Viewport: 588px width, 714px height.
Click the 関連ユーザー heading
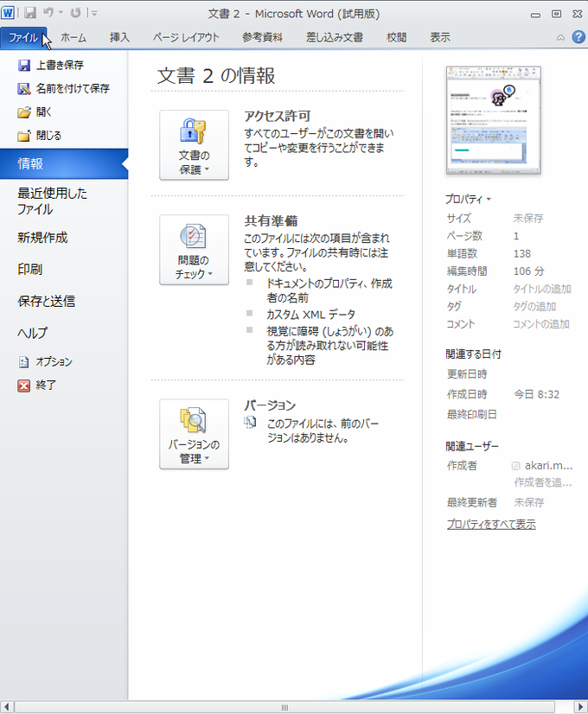[472, 447]
